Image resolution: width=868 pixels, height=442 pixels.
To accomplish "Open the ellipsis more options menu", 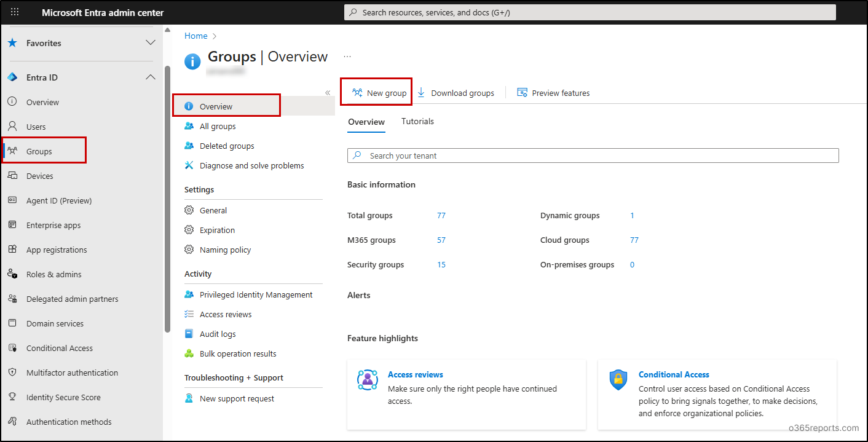I will pos(347,57).
